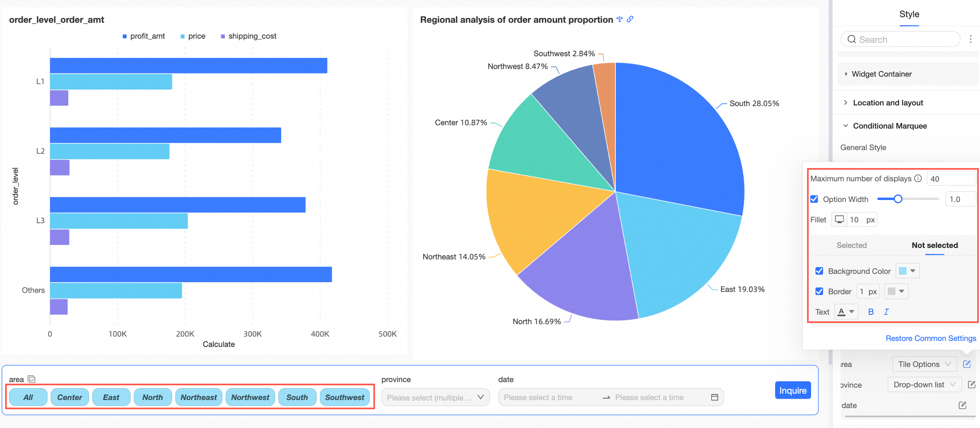980x428 pixels.
Task: Expand the Widget Container section
Action: [x=908, y=74]
